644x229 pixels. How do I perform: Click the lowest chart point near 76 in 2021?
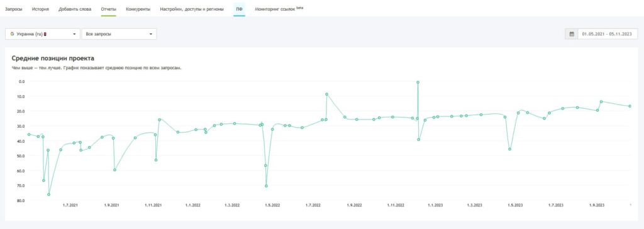coord(48,194)
